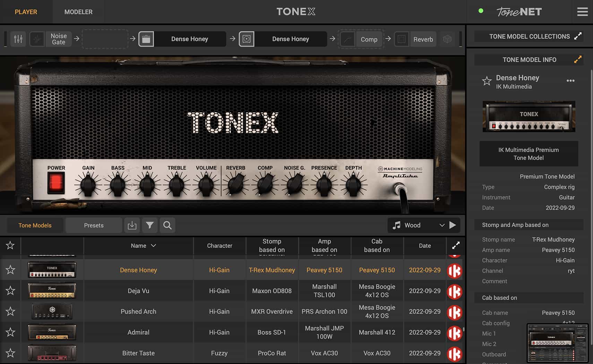593x364 pixels.
Task: Play the Wood backing track
Action: tap(454, 225)
